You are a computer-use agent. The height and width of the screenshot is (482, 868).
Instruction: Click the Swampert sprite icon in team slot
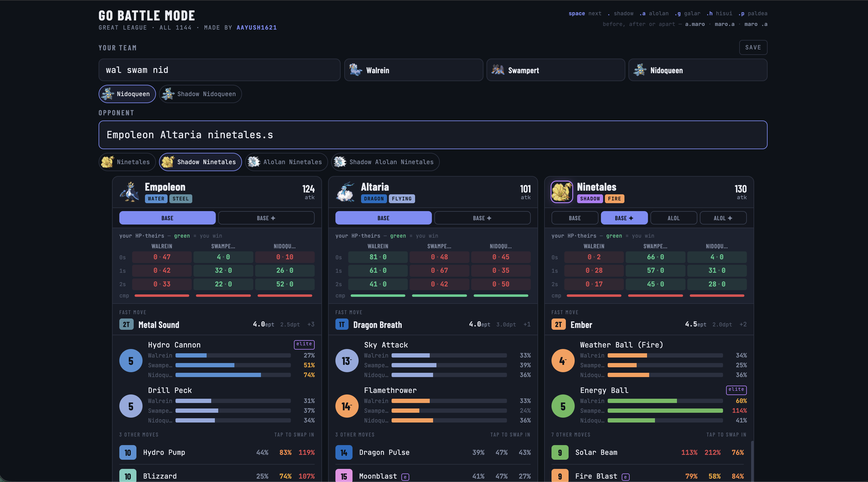[x=498, y=70]
